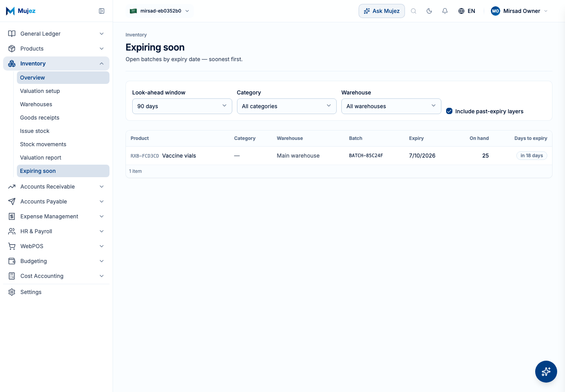Viewport: 565px width, 392px height.
Task: Go to Stock movements
Action: click(x=63, y=144)
